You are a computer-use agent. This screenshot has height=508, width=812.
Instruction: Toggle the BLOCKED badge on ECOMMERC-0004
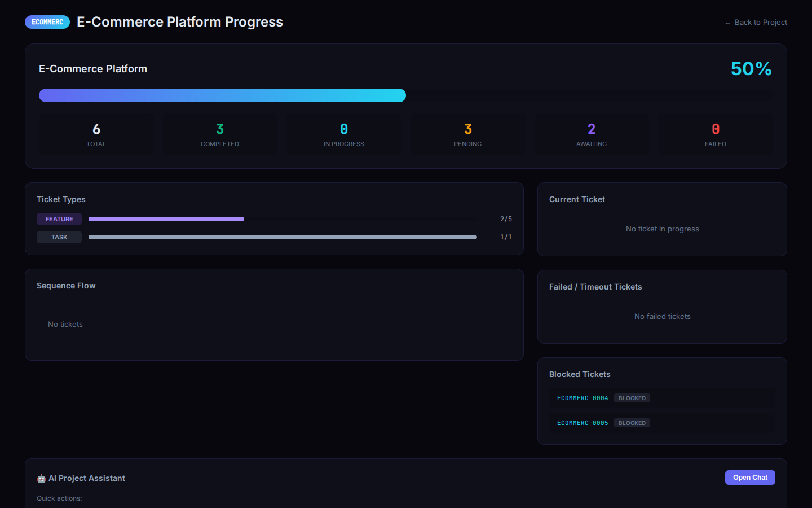pos(632,398)
